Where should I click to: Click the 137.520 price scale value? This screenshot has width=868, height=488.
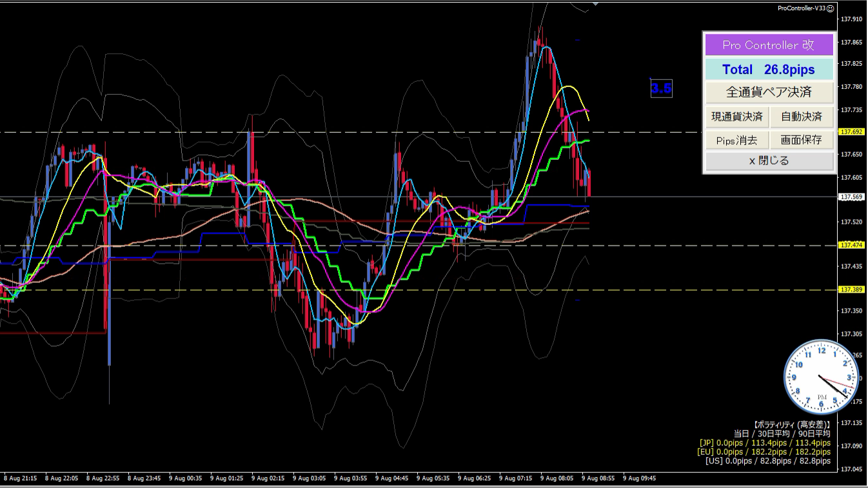[852, 222]
